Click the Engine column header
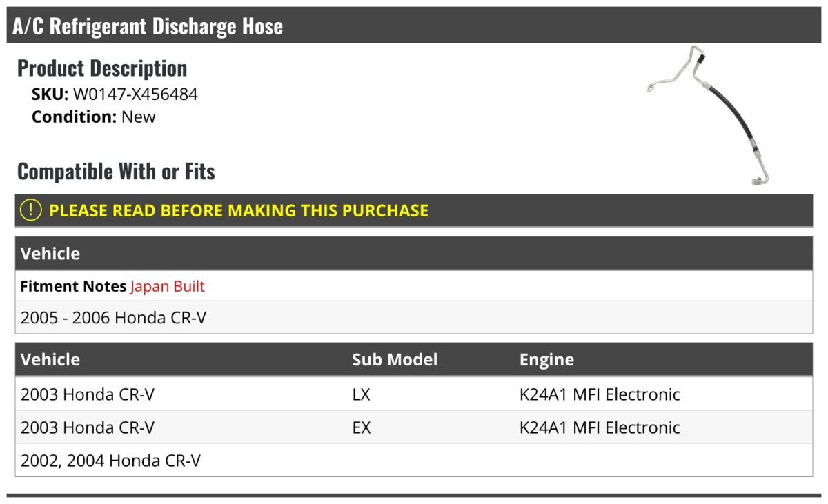The width and height of the screenshot is (828, 504). pyautogui.click(x=546, y=360)
